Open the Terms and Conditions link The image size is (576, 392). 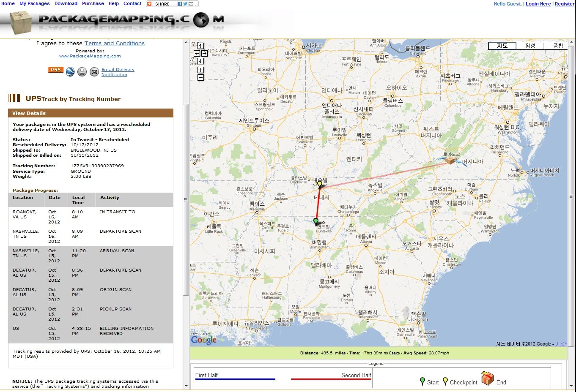point(115,44)
